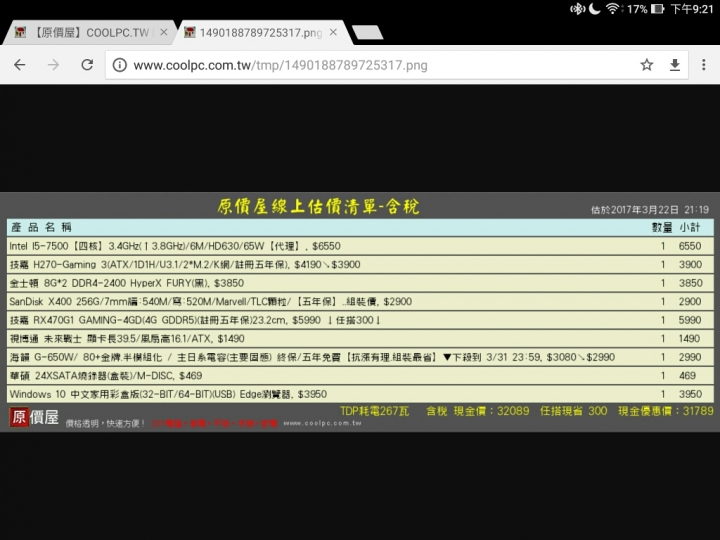Click subtotal value 6550

(x=690, y=246)
